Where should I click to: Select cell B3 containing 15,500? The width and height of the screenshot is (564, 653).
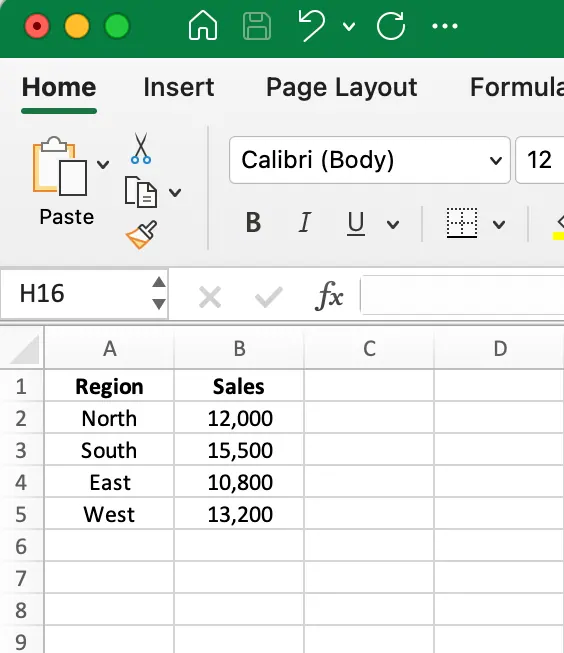tap(239, 450)
